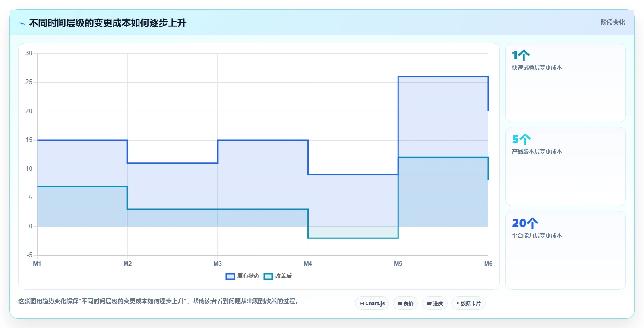Click the M6 x-axis label

tap(488, 264)
